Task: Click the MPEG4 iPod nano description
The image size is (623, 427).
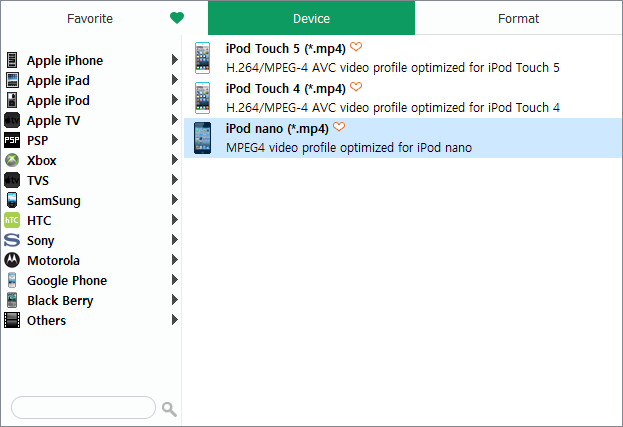Action: (x=349, y=148)
